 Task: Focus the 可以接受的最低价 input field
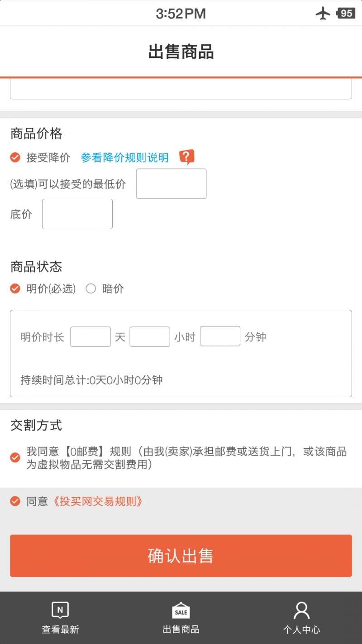[x=171, y=184]
